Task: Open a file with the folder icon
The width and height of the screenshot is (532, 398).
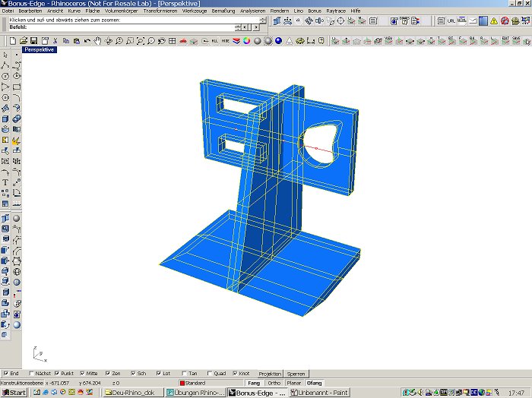Action: click(24, 40)
